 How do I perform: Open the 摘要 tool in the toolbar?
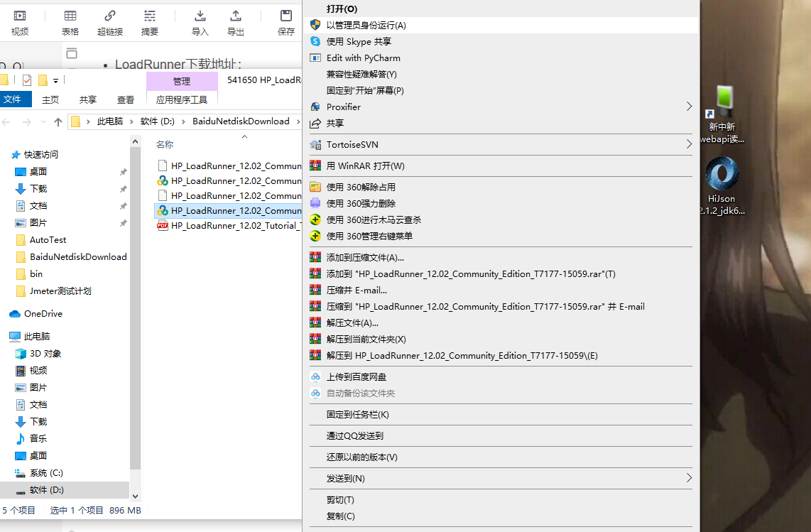tap(149, 16)
